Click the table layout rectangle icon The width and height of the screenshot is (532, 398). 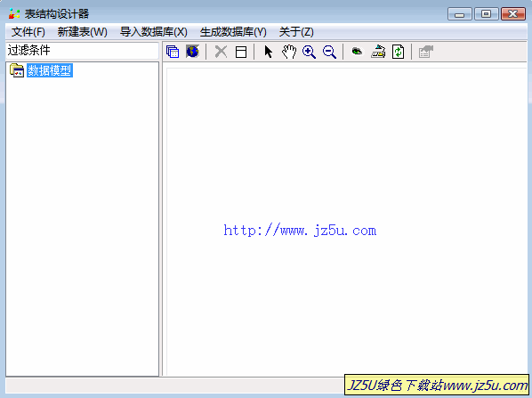[x=241, y=52]
